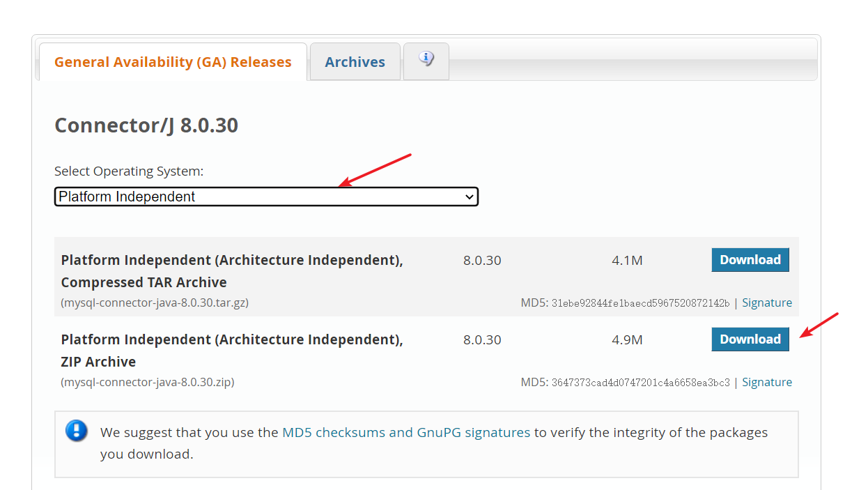
Task: Open Signature link for the zip file
Action: tap(766, 383)
